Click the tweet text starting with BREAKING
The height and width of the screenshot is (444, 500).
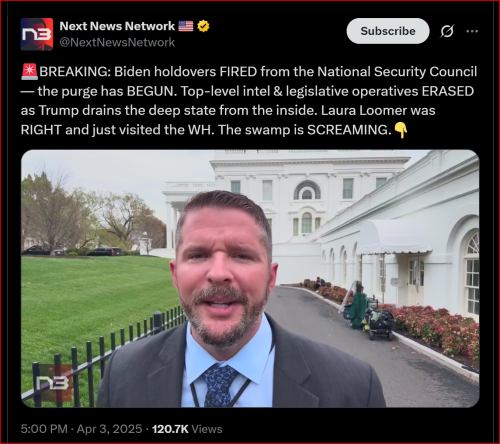[x=249, y=101]
